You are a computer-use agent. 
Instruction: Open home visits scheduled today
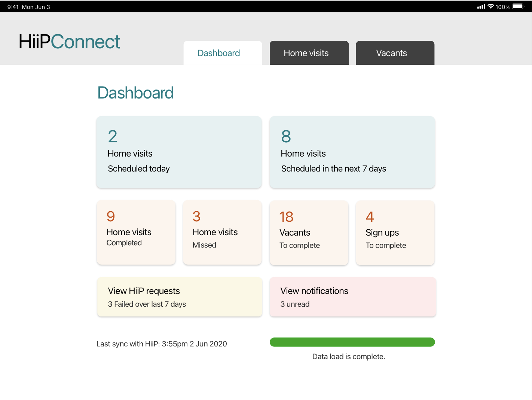click(x=179, y=152)
